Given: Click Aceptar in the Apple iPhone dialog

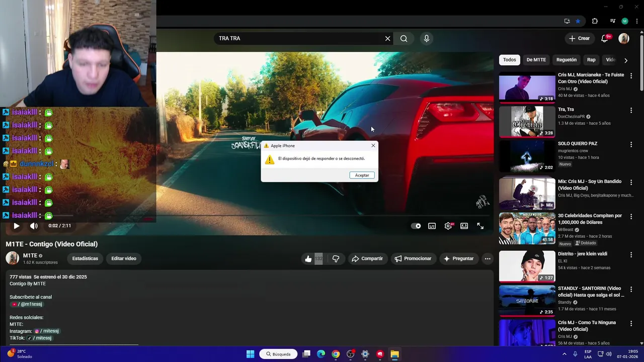Looking at the screenshot, I should point(362,175).
